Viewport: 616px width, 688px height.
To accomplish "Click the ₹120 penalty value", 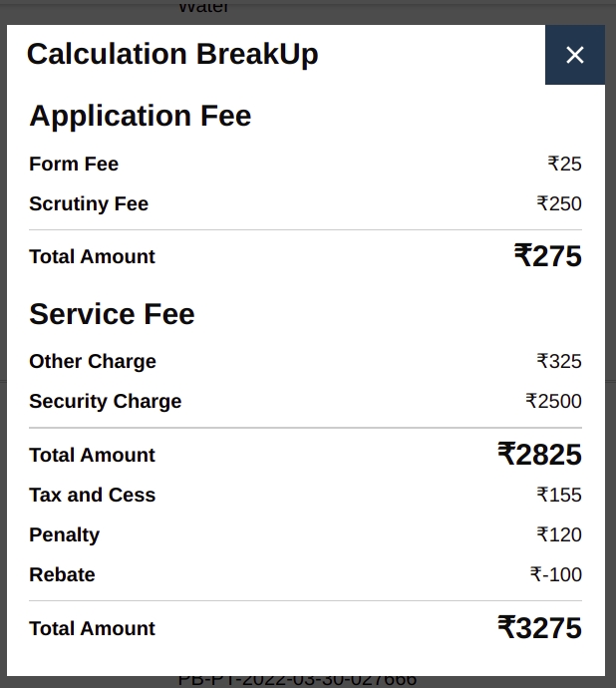I will coord(559,534).
